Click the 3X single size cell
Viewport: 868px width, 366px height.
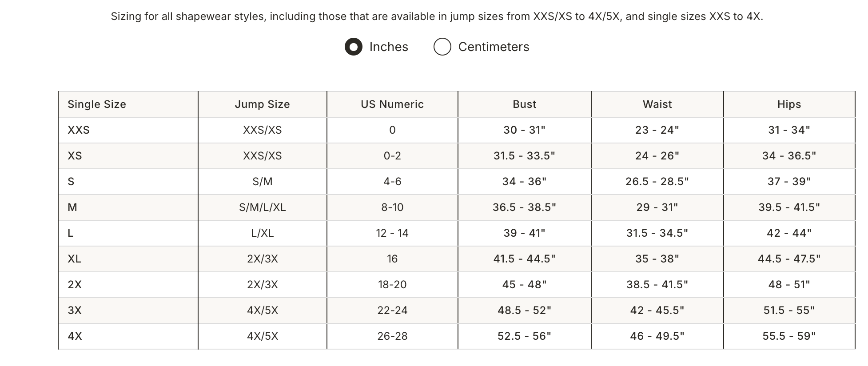[x=75, y=310]
